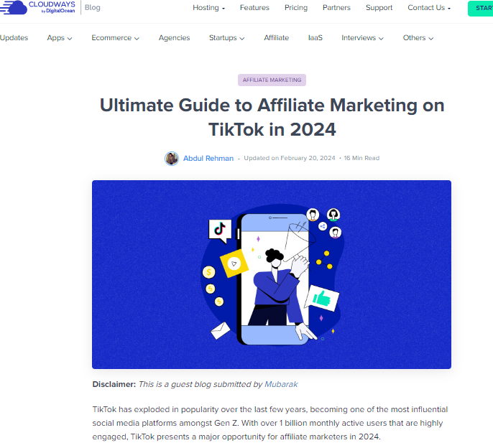
Task: Open Abdul Rehman author link
Action: click(208, 159)
